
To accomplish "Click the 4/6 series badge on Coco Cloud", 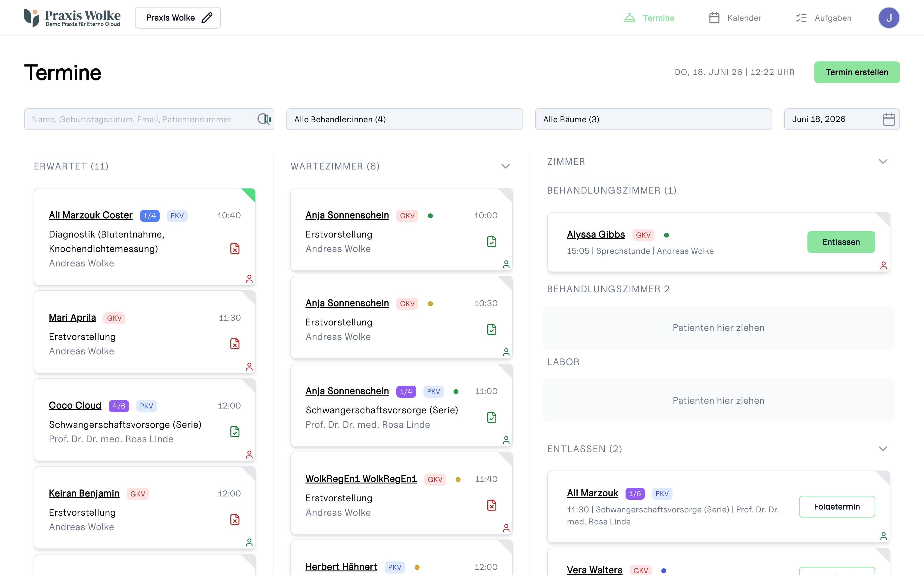I will (119, 406).
